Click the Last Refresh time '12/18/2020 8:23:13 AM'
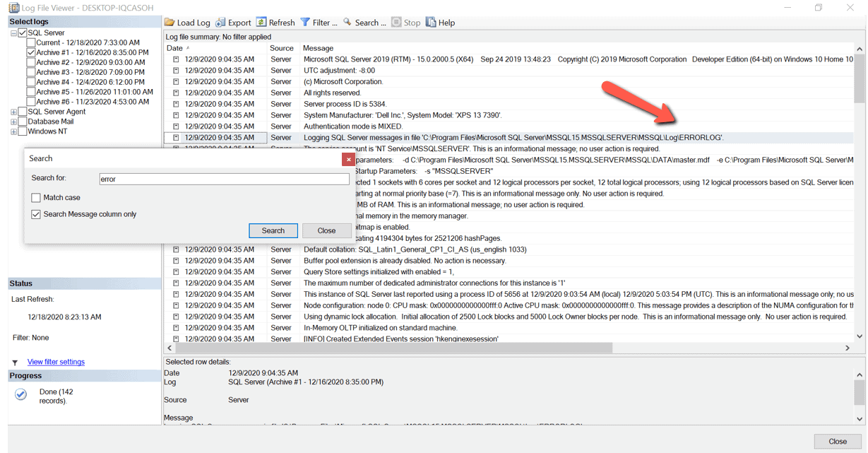This screenshot has height=453, width=868. point(64,317)
